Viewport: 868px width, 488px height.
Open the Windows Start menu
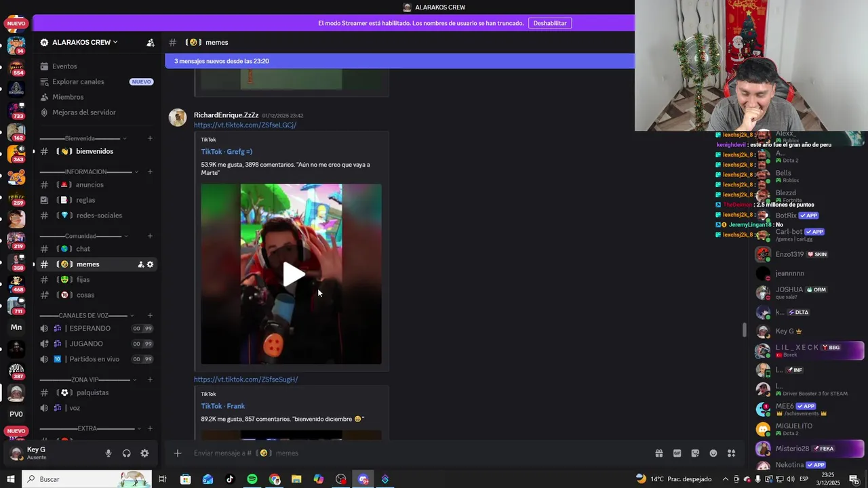click(x=11, y=479)
